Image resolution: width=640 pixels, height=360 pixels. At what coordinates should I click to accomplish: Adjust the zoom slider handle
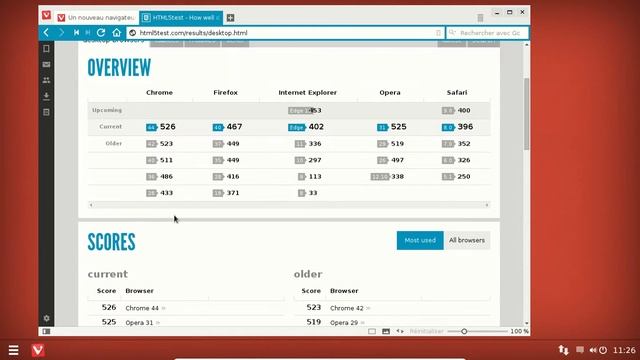pyautogui.click(x=464, y=331)
